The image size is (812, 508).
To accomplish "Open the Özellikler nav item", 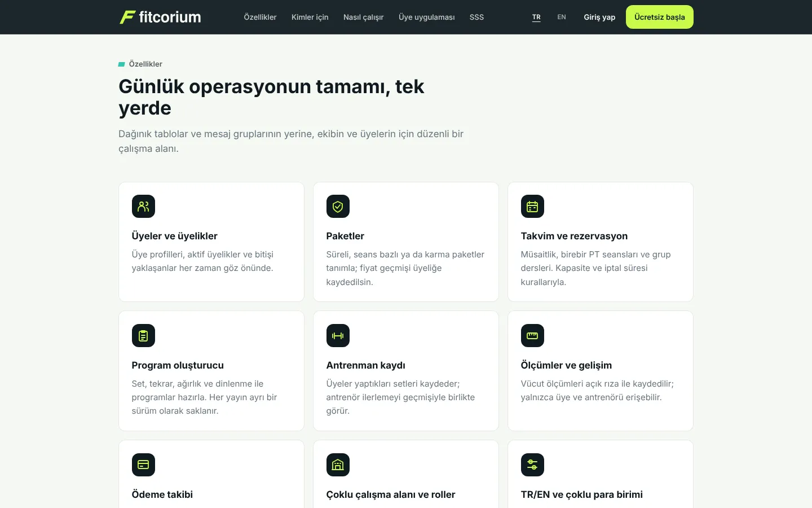I will [260, 17].
